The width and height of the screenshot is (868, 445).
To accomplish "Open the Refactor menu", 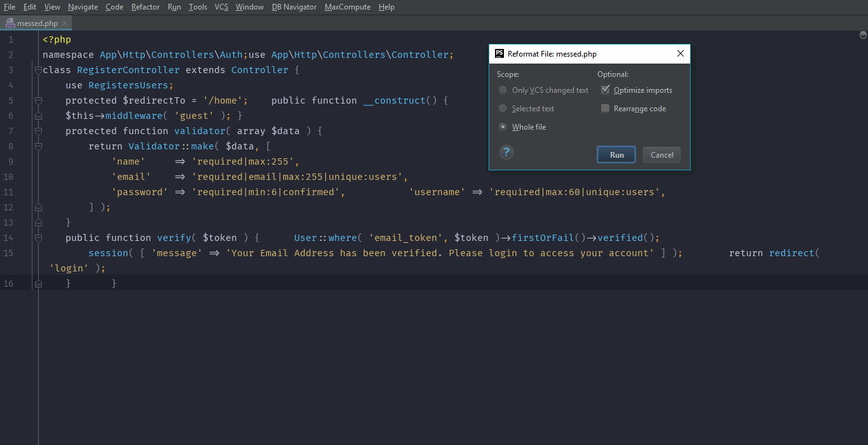I will point(146,7).
